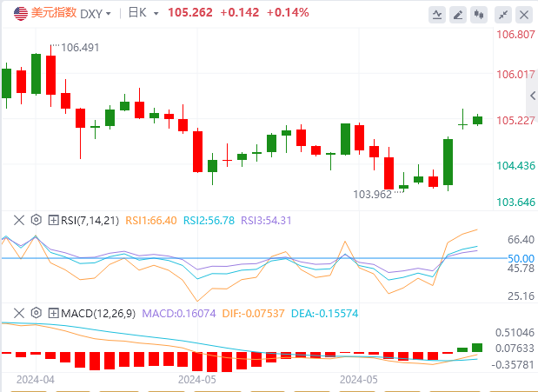Click the RSI(7,14,21) indicator label
This screenshot has height=392, width=538.
pos(90,221)
